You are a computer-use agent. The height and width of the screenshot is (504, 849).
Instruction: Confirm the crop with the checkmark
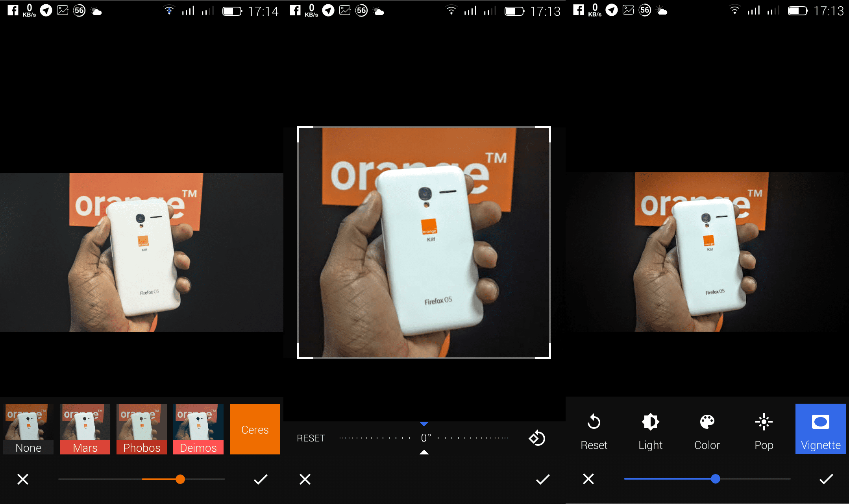click(x=543, y=479)
